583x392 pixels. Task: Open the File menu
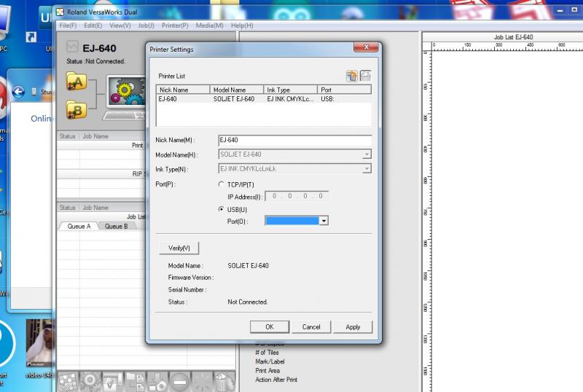pos(68,26)
